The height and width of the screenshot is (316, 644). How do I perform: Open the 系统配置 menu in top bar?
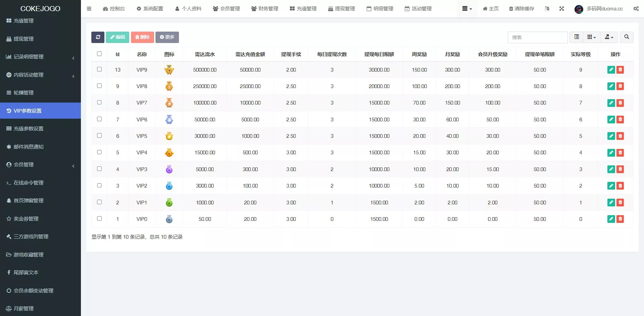150,9
